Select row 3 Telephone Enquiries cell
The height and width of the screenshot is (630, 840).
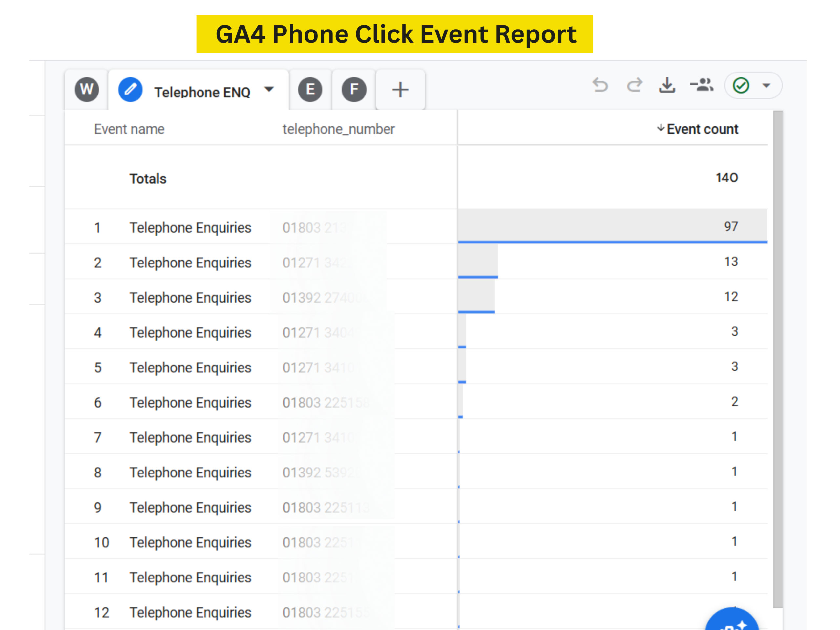point(190,298)
